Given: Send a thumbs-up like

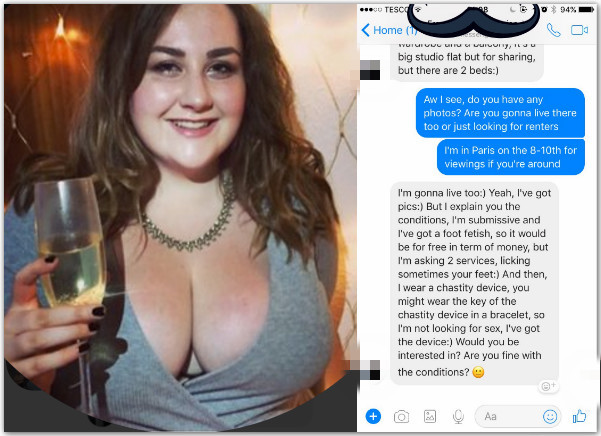Looking at the screenshot, I should pyautogui.click(x=579, y=416).
